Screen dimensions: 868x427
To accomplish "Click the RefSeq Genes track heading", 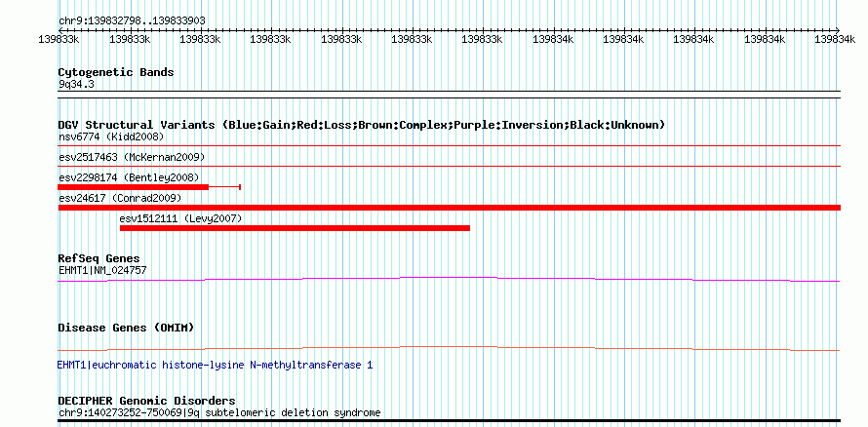I will click(x=99, y=259).
